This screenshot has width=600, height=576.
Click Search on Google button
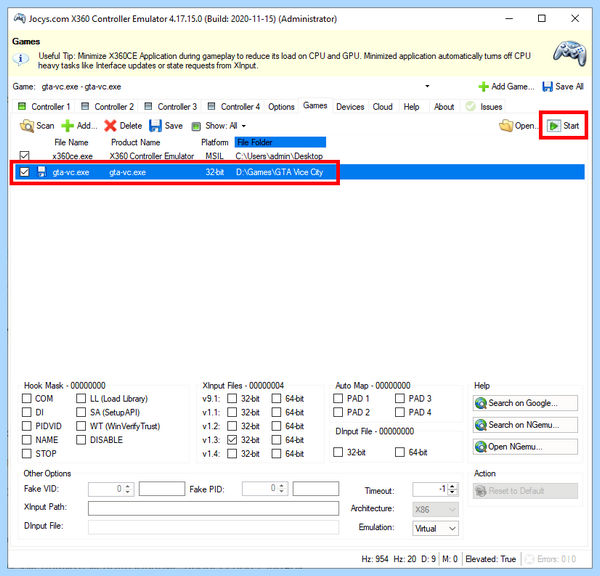pyautogui.click(x=525, y=403)
